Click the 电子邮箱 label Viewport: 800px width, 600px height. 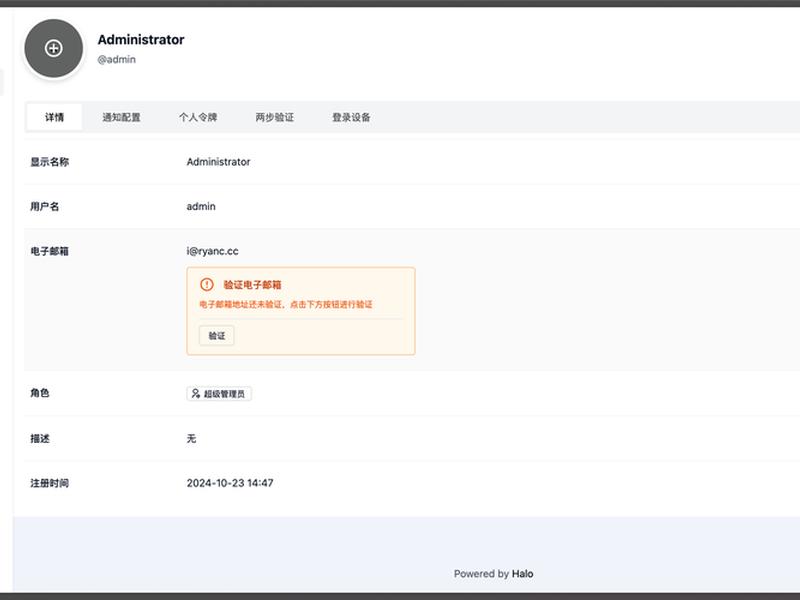coord(49,251)
